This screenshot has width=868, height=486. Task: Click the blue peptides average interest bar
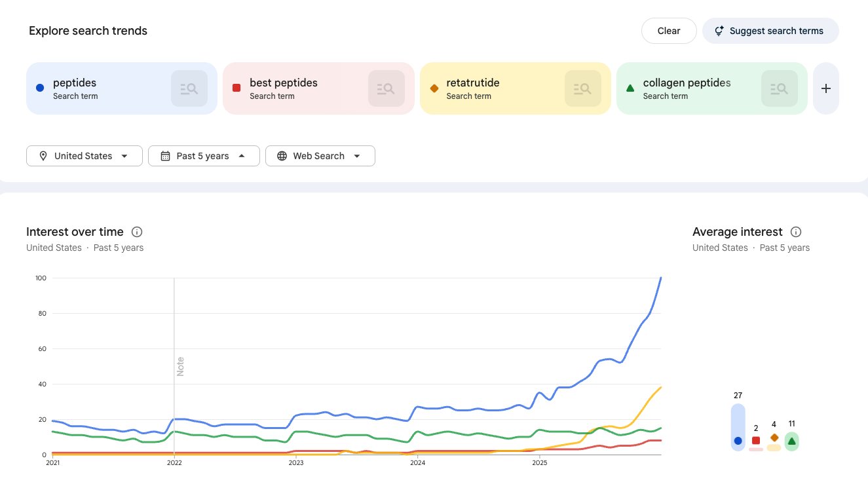[738, 427]
